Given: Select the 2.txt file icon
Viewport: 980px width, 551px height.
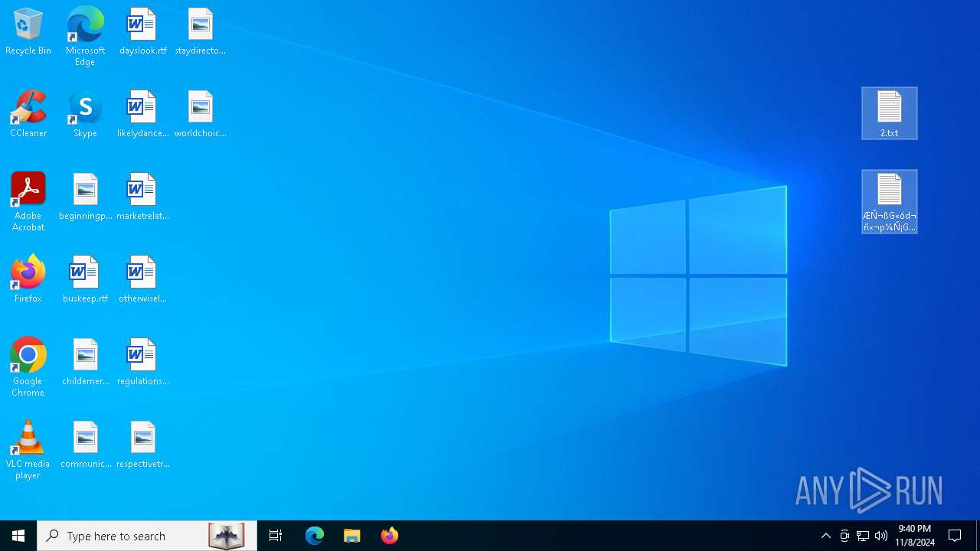Looking at the screenshot, I should coord(889,113).
